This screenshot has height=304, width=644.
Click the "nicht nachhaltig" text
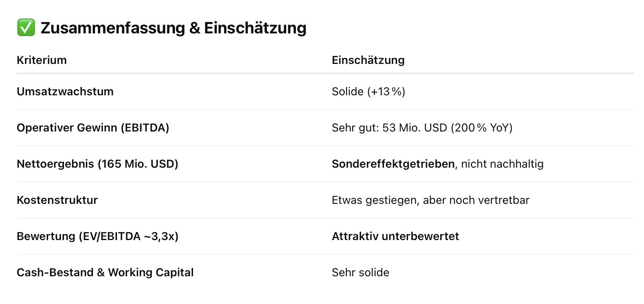point(502,164)
